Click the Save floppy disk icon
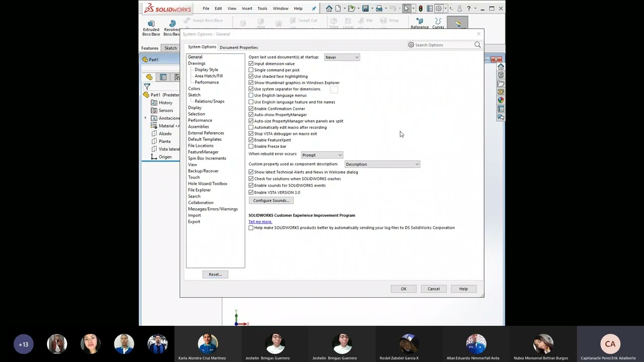Image resolution: width=644 pixels, height=362 pixels. click(x=365, y=9)
